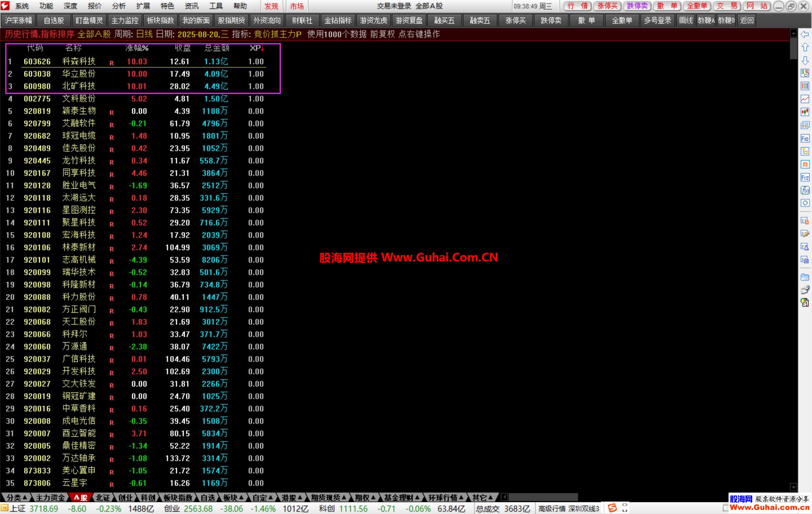The image size is (812, 514).
Task: Click the list icon with pencil
Action: (805, 234)
